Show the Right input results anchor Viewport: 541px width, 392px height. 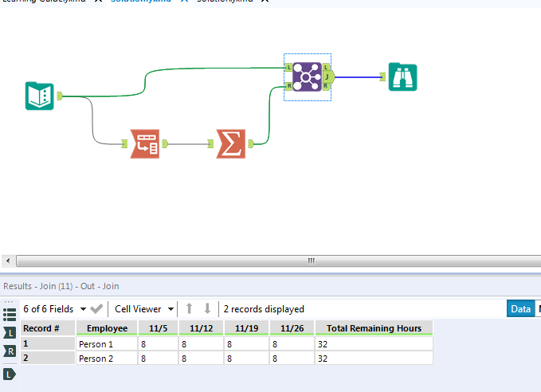click(10, 351)
